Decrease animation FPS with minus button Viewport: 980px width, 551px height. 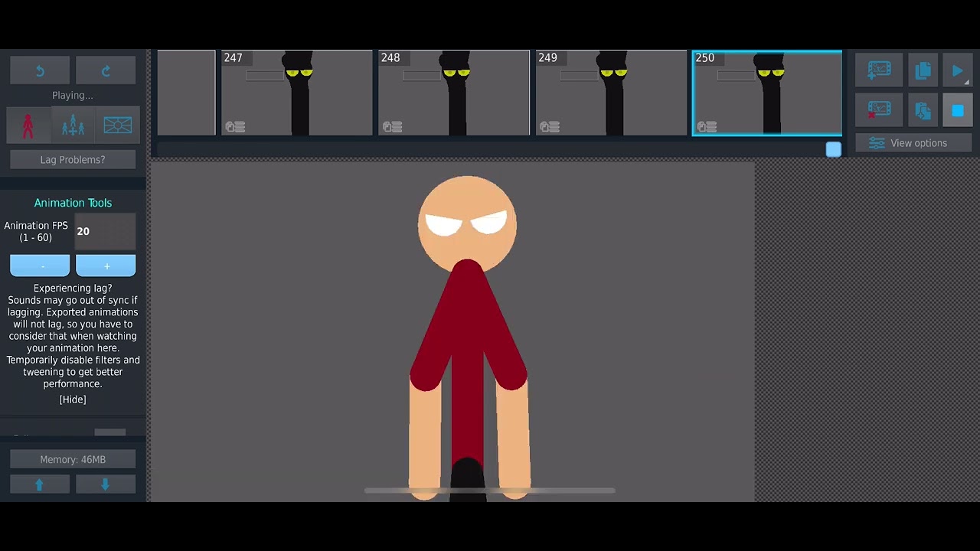[40, 266]
